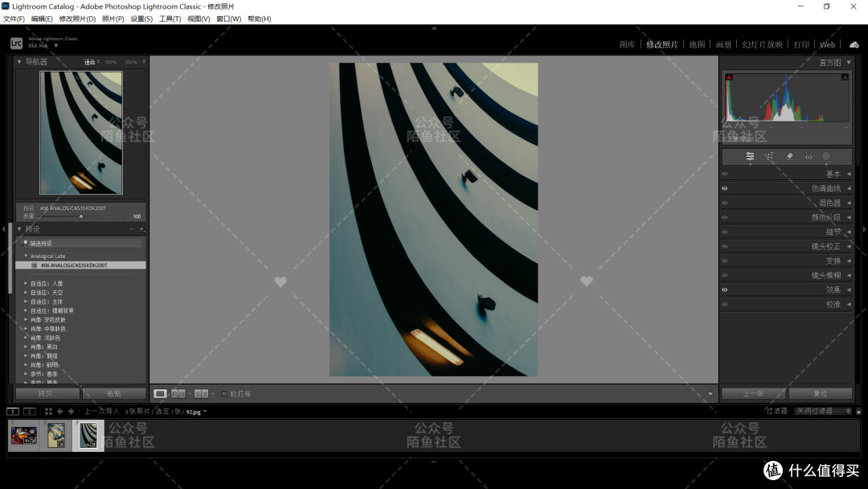Open the grid view icon above filmstrip
This screenshot has height=489, width=868.
tap(48, 412)
